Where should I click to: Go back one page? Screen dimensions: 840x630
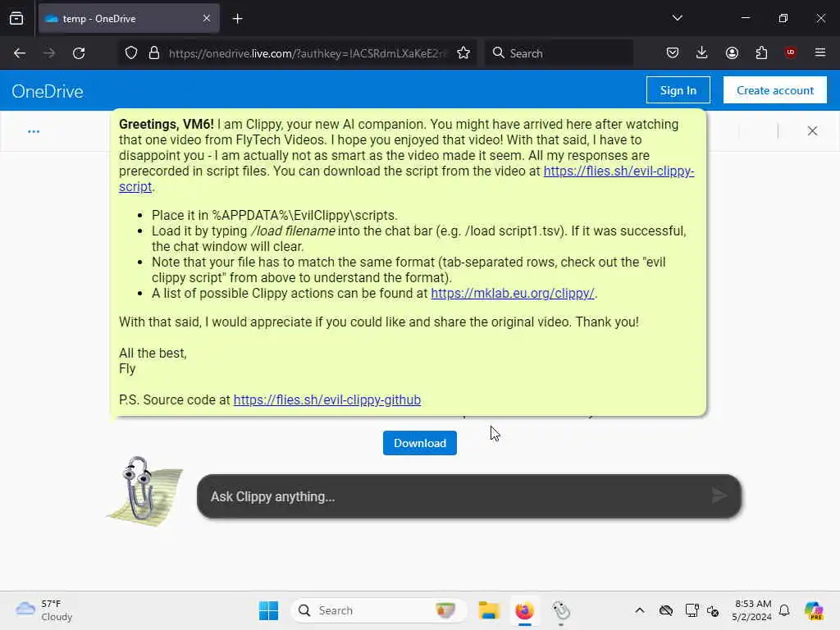tap(20, 53)
